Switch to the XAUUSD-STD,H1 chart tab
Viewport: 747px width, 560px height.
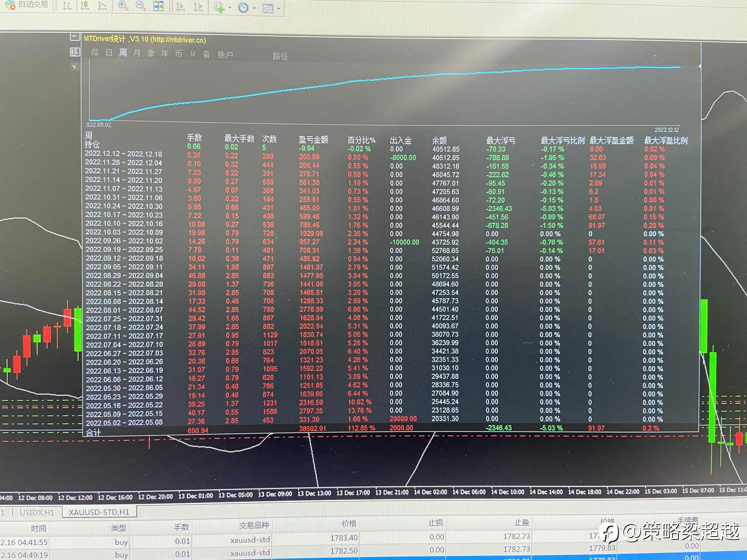point(99,512)
